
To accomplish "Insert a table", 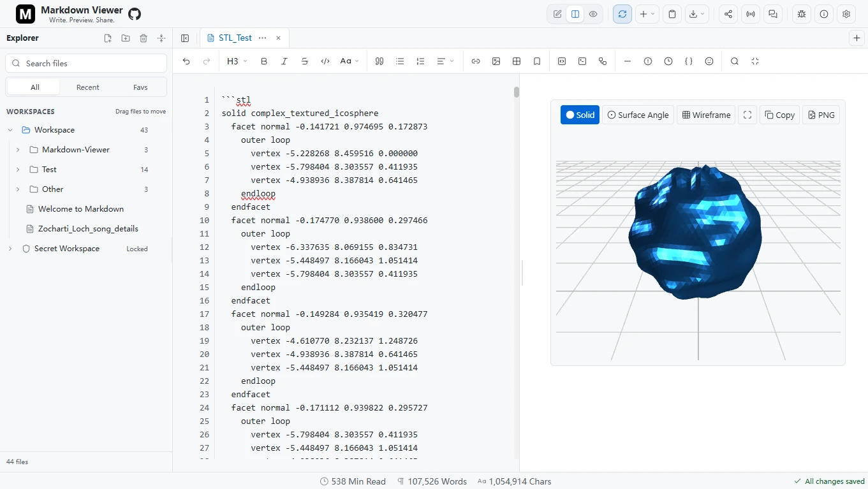I will click(517, 61).
